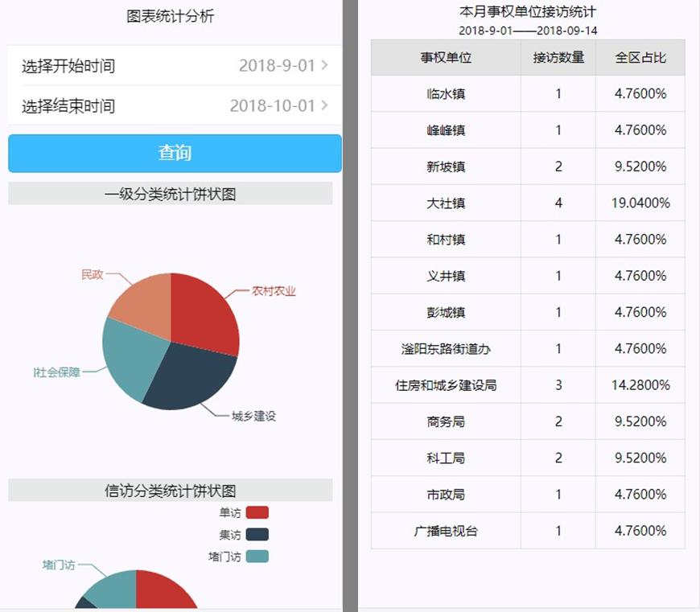
Task: Click the 事权单位 column header
Action: [446, 58]
